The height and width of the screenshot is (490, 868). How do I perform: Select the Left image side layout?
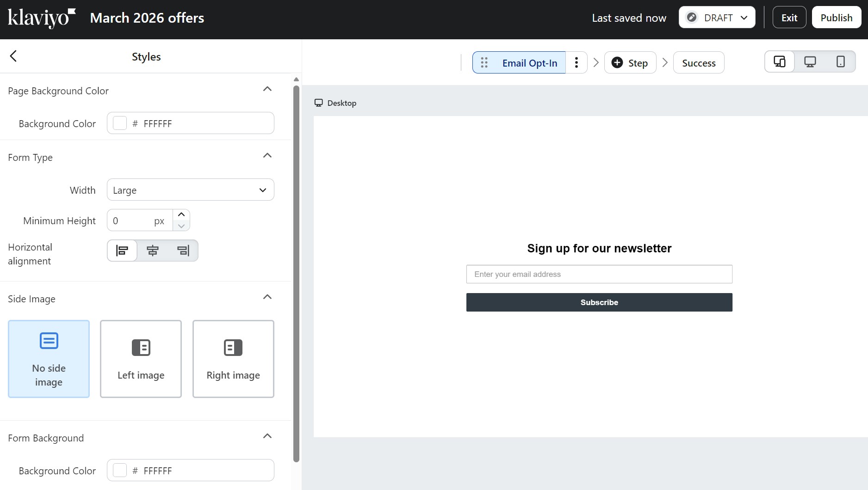click(141, 359)
